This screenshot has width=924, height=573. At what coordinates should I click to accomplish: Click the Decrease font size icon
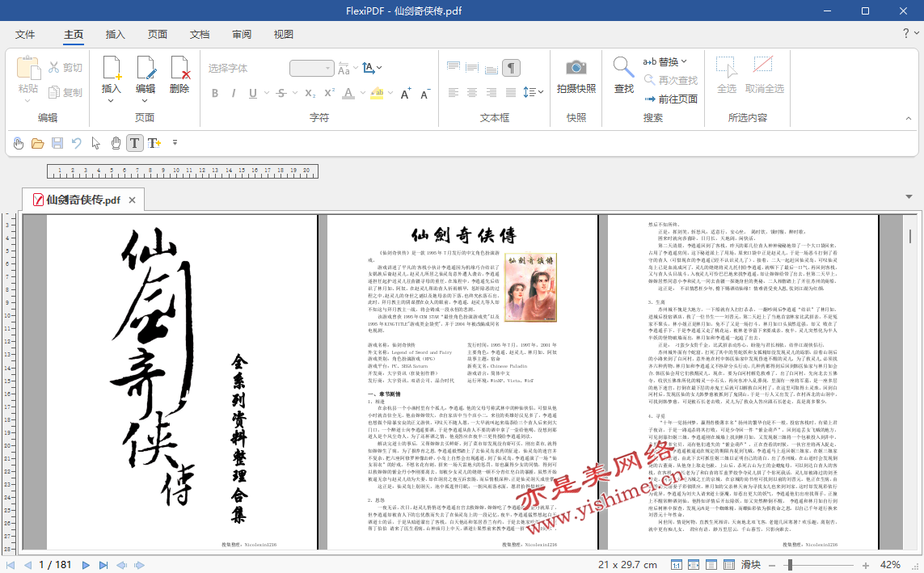coord(425,94)
